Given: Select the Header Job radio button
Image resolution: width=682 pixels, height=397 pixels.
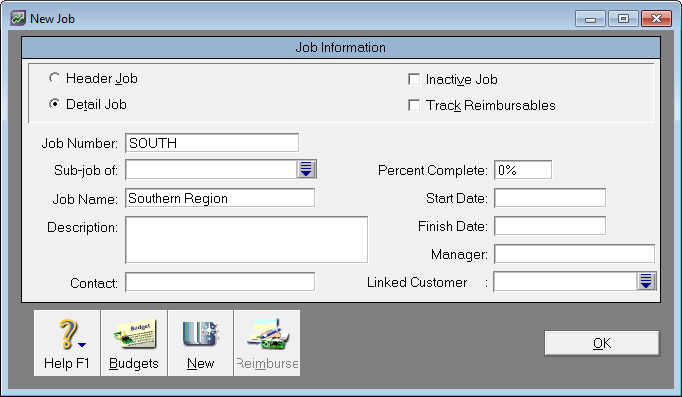Looking at the screenshot, I should tap(54, 78).
